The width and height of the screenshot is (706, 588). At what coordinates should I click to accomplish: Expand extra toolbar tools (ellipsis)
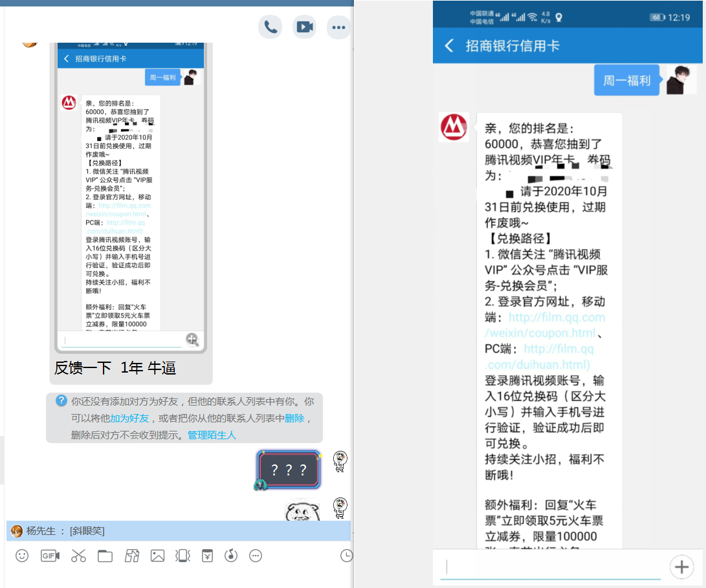pos(256,556)
